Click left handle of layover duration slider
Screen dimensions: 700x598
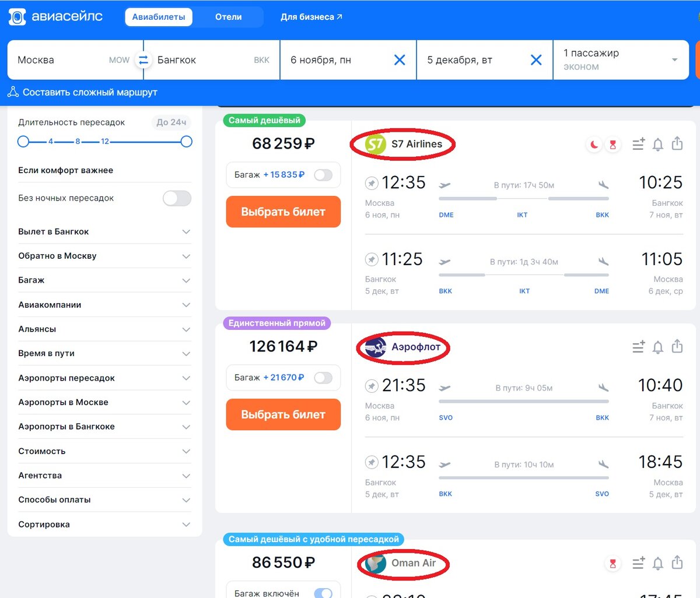click(x=23, y=142)
